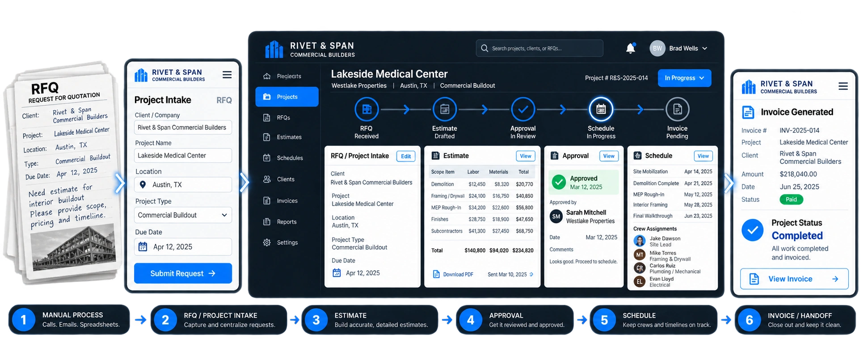Click the blue Project Status Completed checkmark
868x362 pixels.
coord(753,230)
